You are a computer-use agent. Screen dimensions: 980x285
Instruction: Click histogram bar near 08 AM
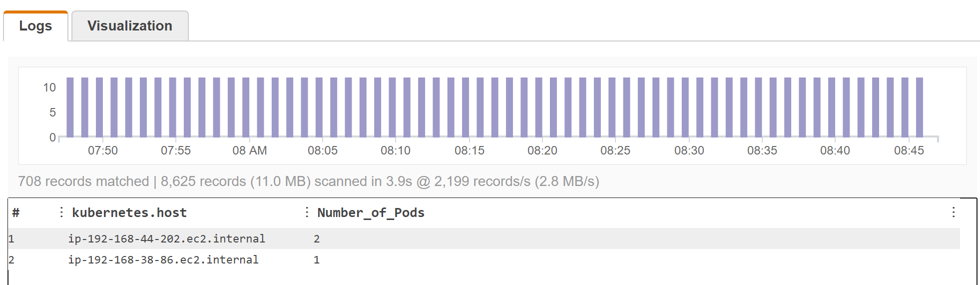click(x=246, y=107)
